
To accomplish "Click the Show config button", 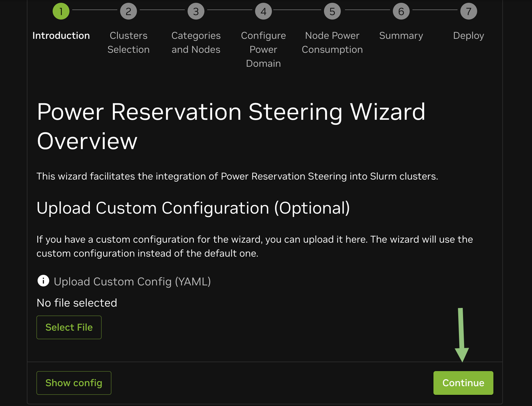I will [74, 383].
